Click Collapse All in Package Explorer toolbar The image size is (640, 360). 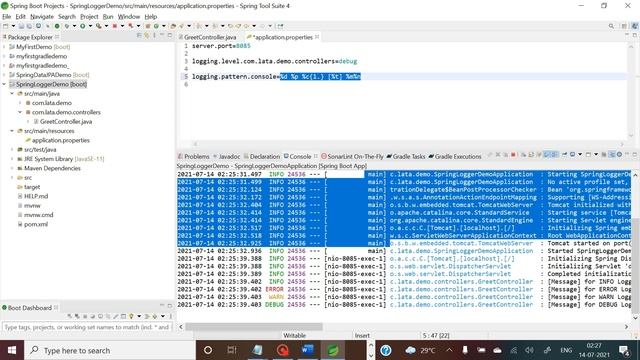[139, 36]
